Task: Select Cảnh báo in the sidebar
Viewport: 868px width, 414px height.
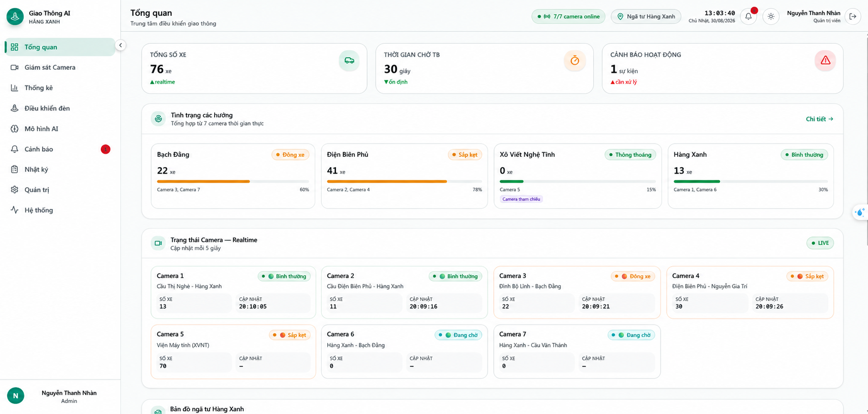Action: 60,149
